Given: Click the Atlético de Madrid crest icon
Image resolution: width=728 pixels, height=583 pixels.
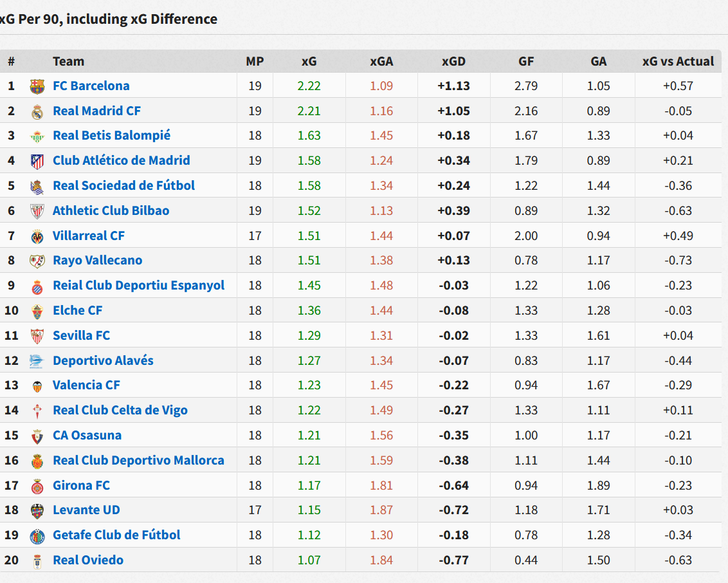Looking at the screenshot, I should point(37,162).
